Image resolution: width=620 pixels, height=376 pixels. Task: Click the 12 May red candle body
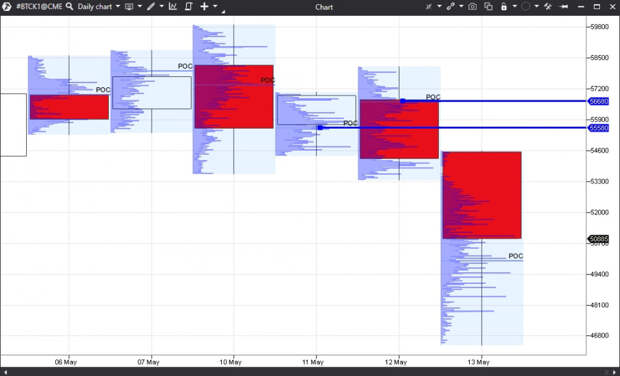pos(399,129)
